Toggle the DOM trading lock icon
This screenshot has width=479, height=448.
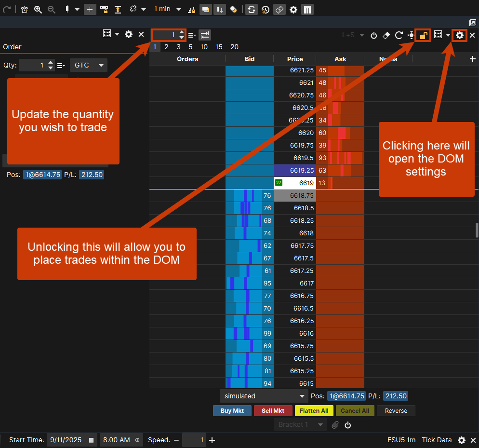423,35
